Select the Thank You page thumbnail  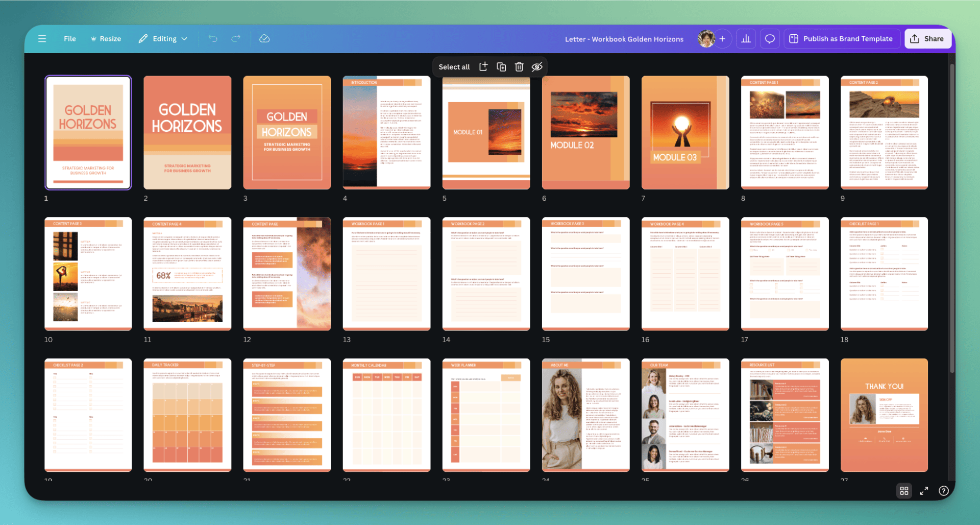click(884, 415)
